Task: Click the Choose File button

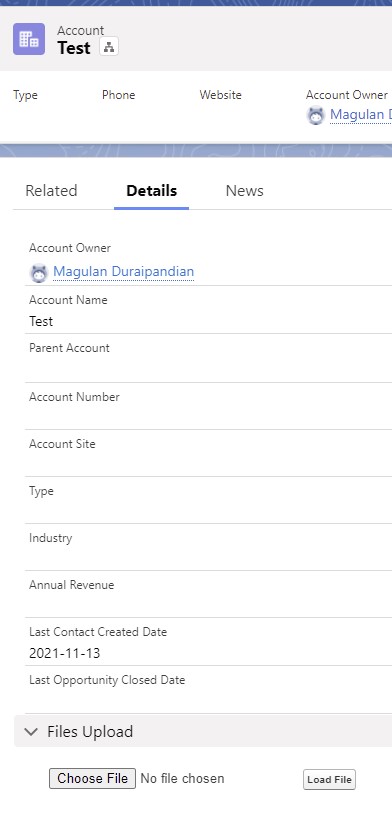Action: pyautogui.click(x=93, y=778)
